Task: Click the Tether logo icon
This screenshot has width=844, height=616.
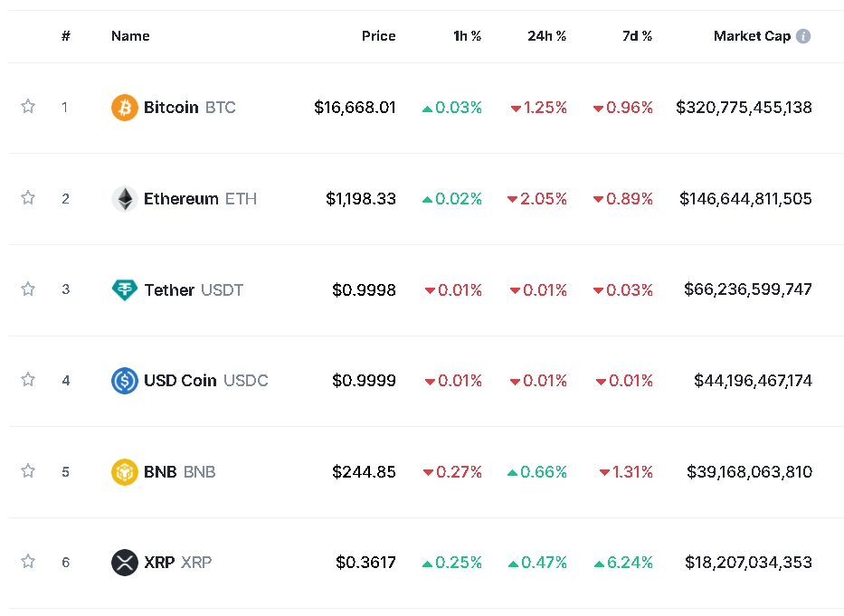Action: [x=124, y=290]
